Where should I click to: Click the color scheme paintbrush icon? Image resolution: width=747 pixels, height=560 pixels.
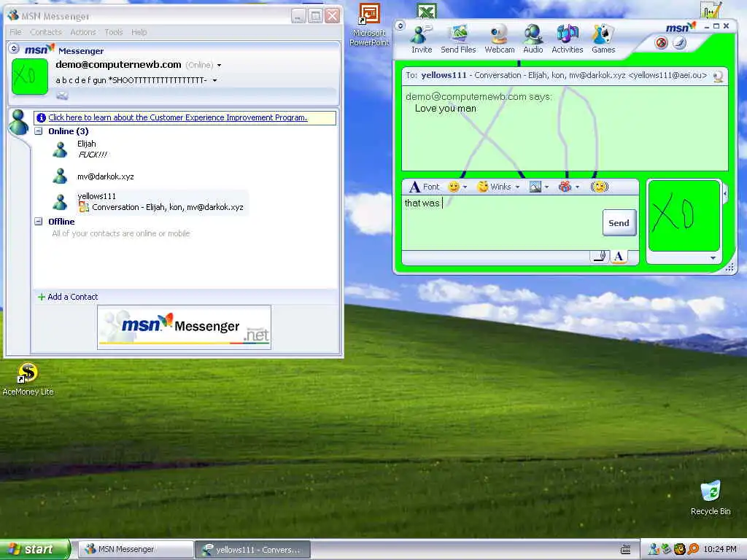tap(680, 43)
